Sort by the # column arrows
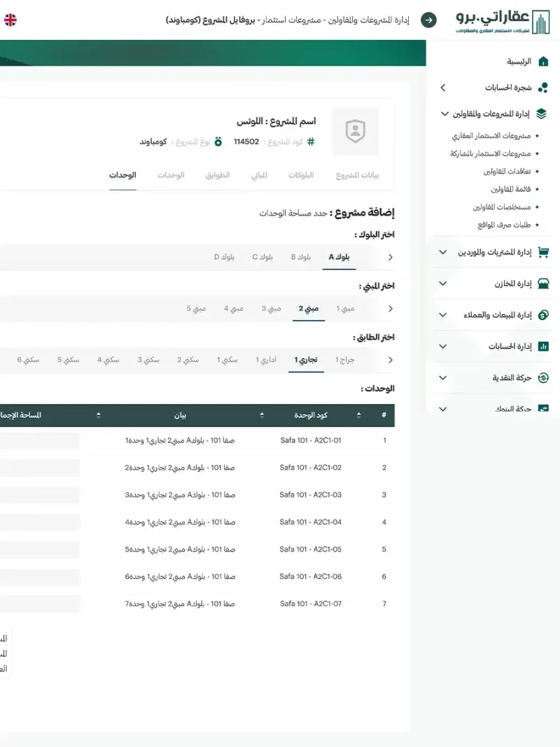 [x=358, y=415]
